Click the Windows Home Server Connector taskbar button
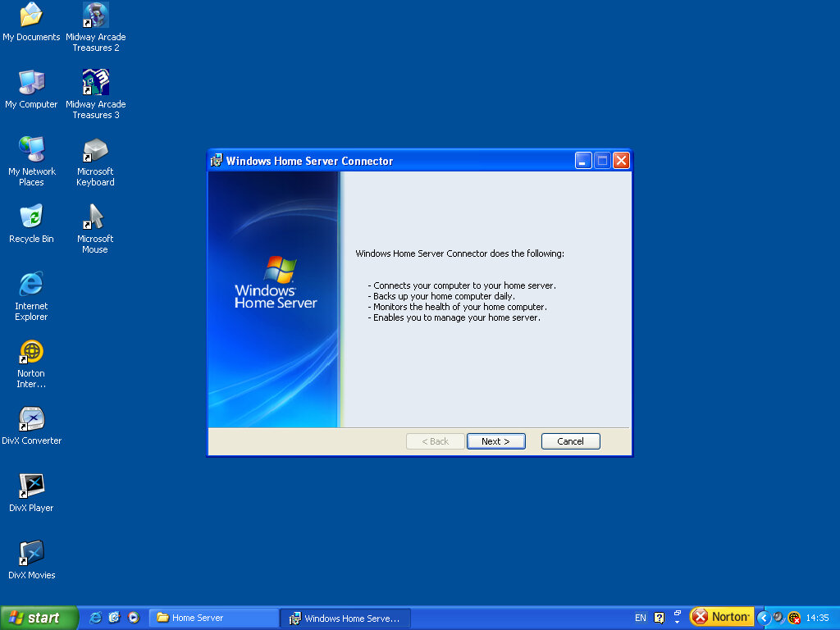840x630 pixels. pos(345,618)
